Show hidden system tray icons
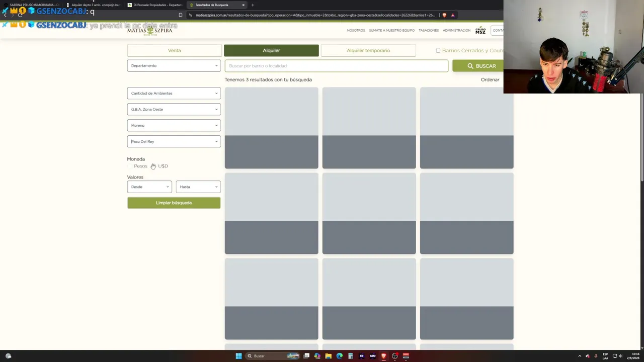The image size is (644, 362). (x=580, y=356)
